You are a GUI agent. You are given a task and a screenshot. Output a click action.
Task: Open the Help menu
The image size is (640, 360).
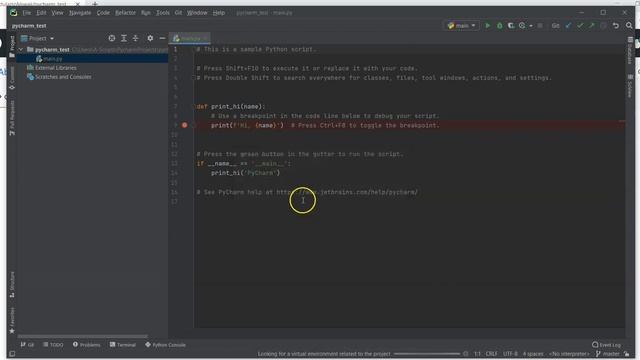pos(219,13)
